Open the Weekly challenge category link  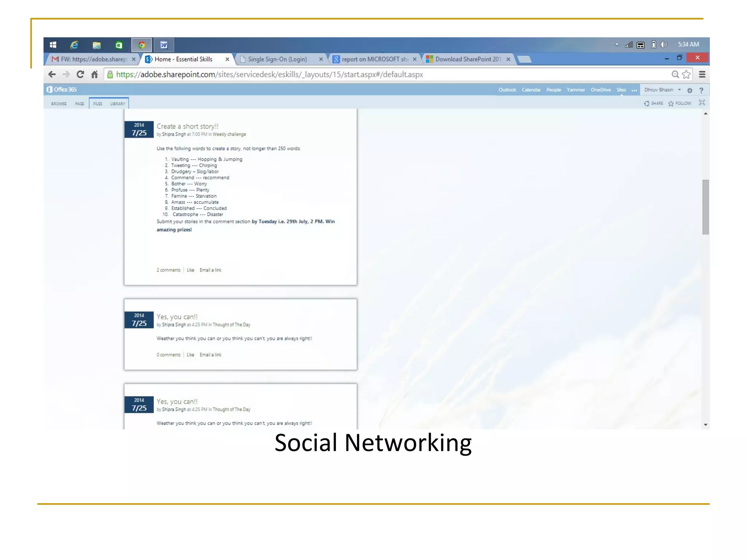point(229,135)
